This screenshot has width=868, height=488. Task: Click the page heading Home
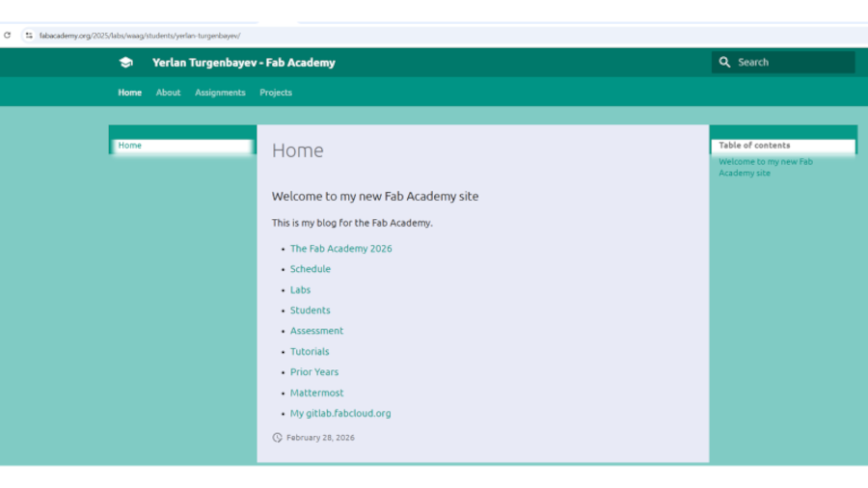pos(297,150)
